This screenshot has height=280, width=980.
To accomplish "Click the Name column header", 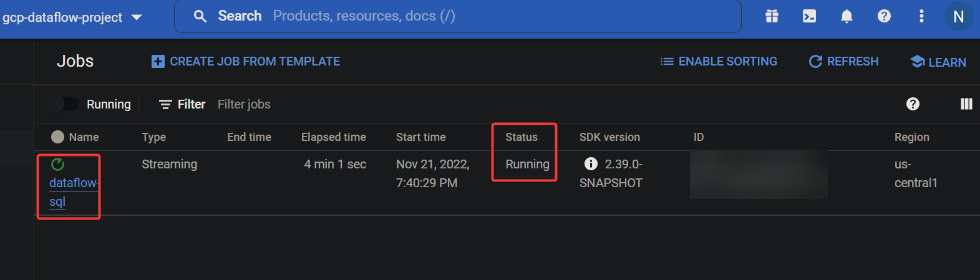I will (x=84, y=137).
